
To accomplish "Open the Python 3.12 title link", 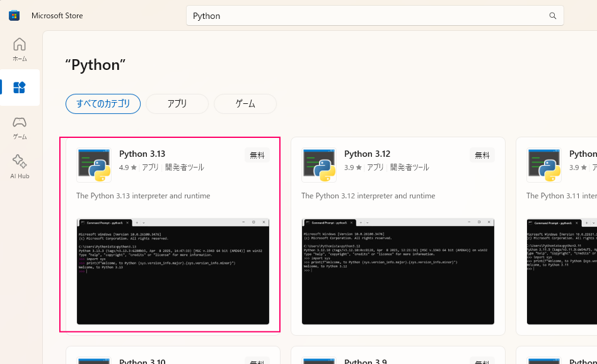I will [x=367, y=154].
